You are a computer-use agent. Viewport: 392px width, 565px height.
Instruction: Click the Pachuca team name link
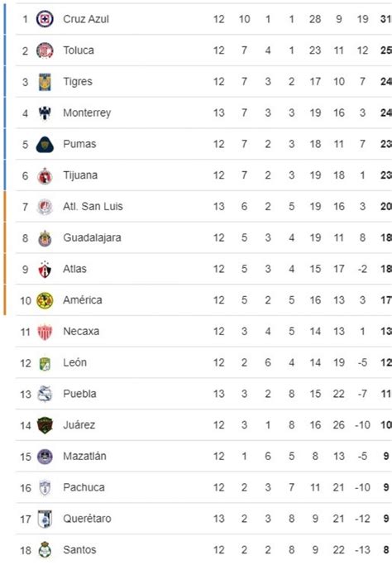(84, 487)
